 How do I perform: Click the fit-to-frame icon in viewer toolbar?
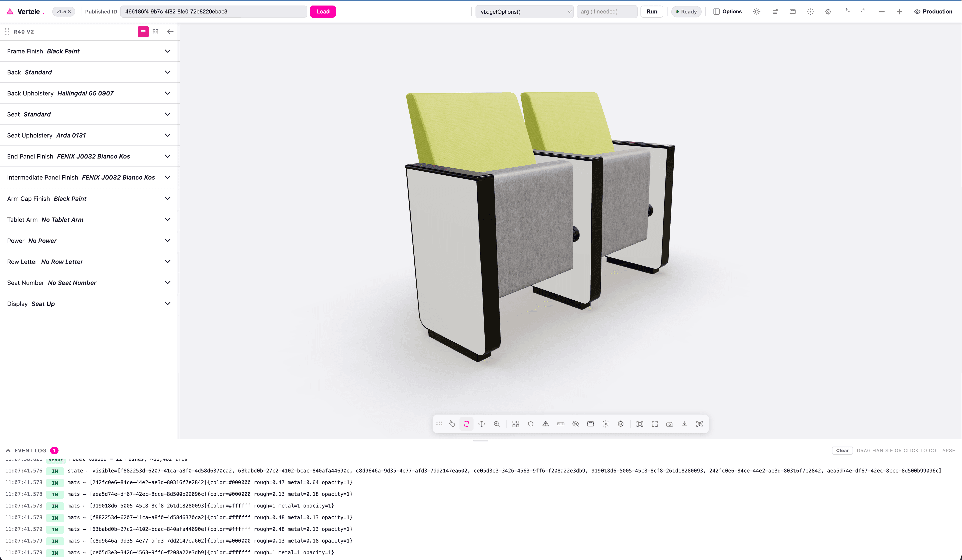point(640,424)
